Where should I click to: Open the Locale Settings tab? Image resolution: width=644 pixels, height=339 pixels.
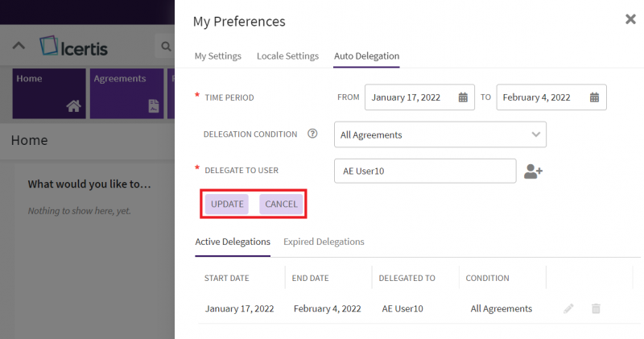pyautogui.click(x=287, y=56)
